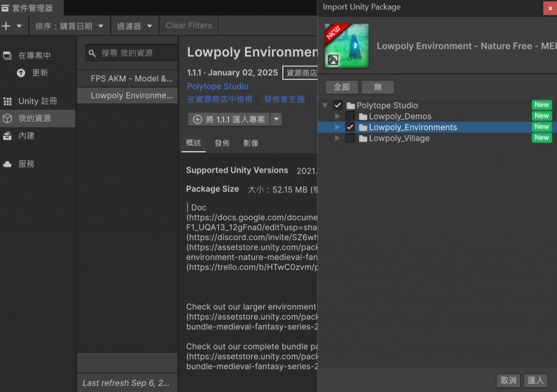Click the 在專案中 sidebar icon
The width and height of the screenshot is (557, 392).
(x=8, y=55)
